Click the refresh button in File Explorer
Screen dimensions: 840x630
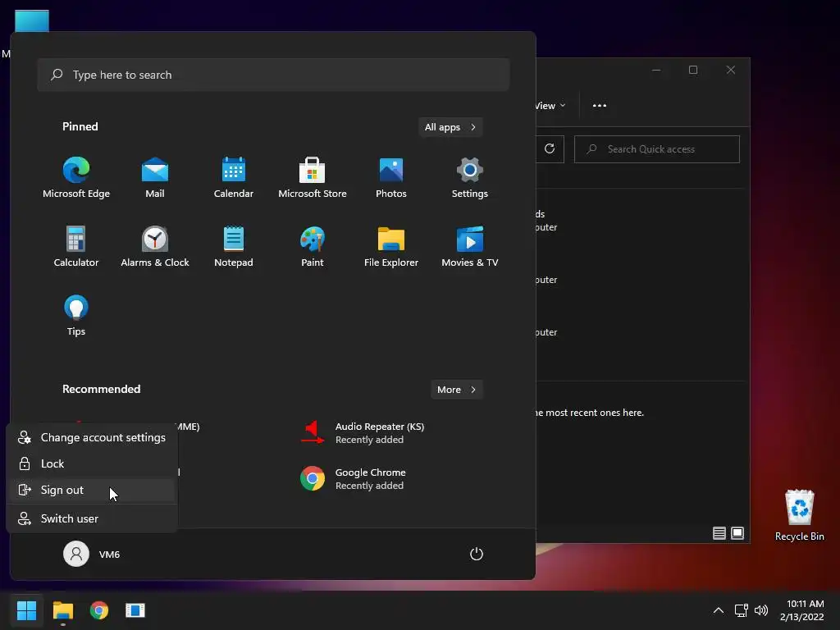tap(550, 149)
